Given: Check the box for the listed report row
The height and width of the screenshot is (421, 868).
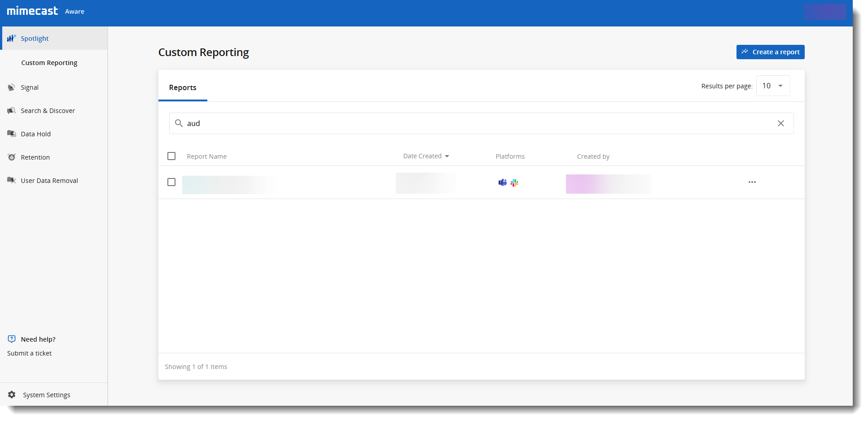Looking at the screenshot, I should tap(171, 182).
